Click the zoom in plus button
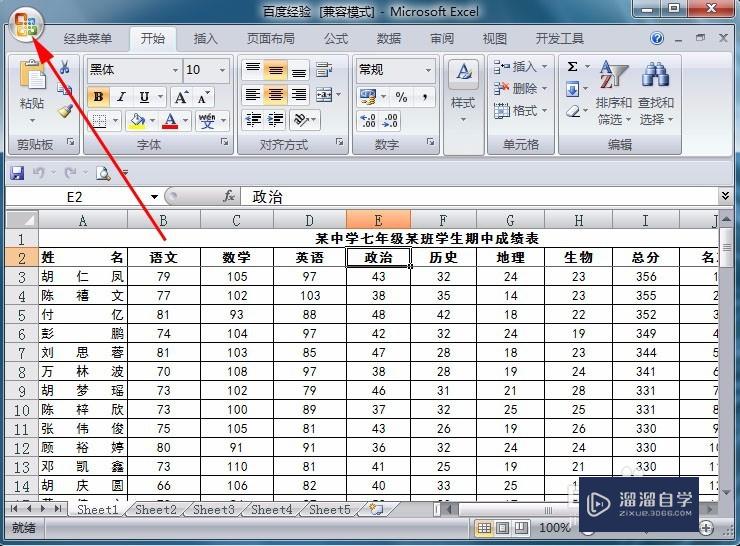This screenshot has width=740, height=546. (x=706, y=528)
